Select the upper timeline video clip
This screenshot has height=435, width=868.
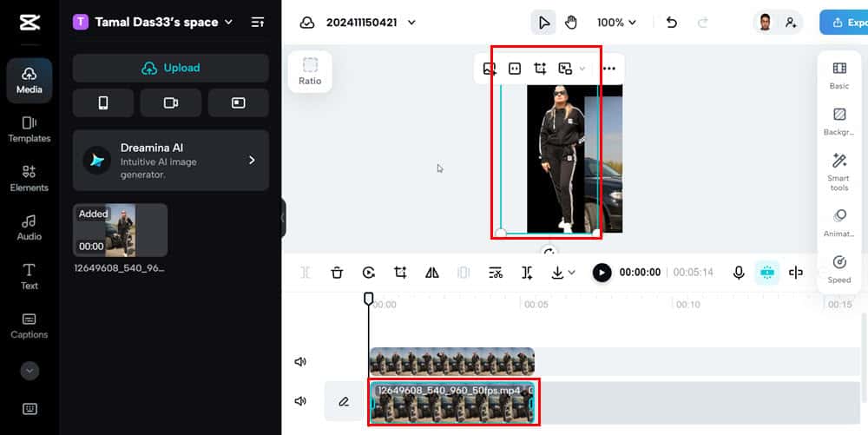point(451,361)
